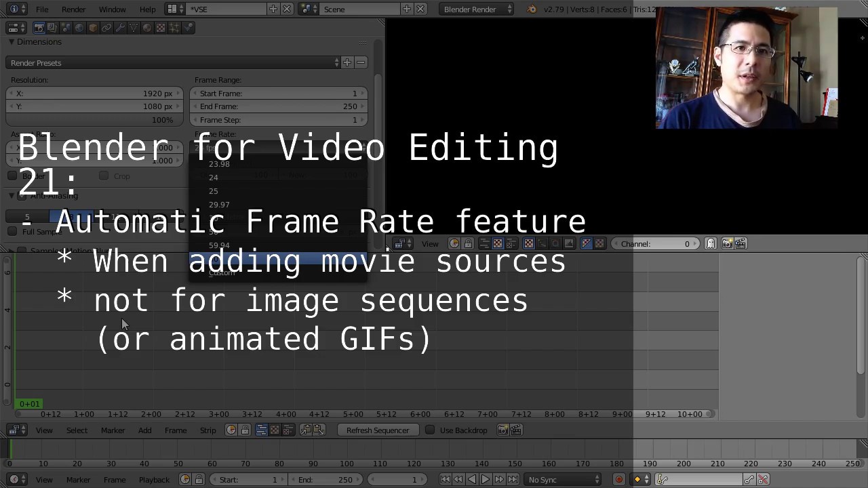Play animation in reverse
This screenshot has width=868, height=488.
(x=472, y=480)
